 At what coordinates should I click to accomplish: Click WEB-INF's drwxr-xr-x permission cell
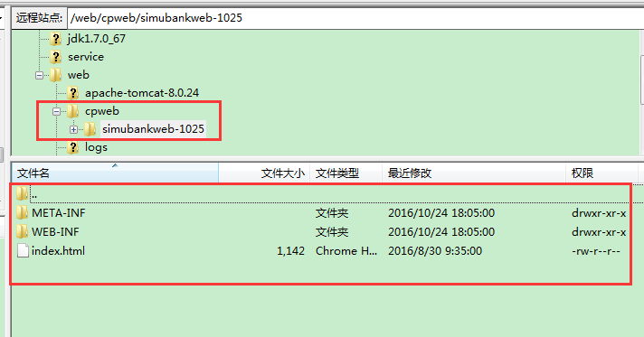[x=599, y=231]
